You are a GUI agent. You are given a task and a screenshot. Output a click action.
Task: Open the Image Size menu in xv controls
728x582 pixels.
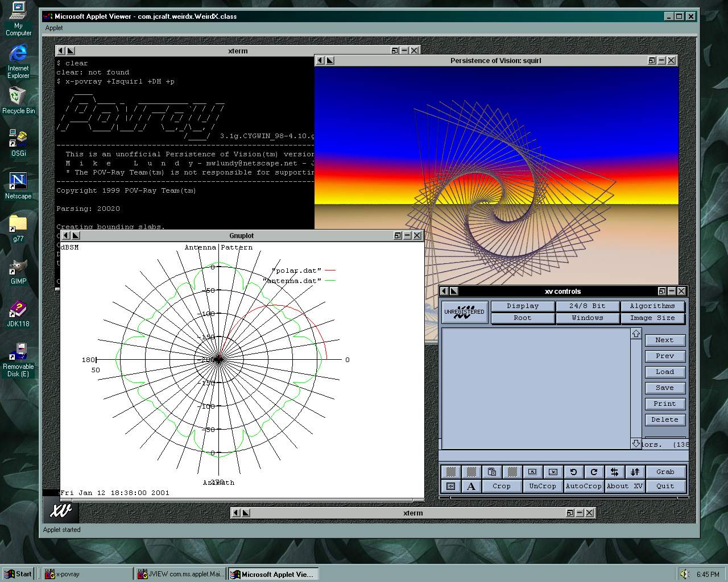[x=652, y=318]
